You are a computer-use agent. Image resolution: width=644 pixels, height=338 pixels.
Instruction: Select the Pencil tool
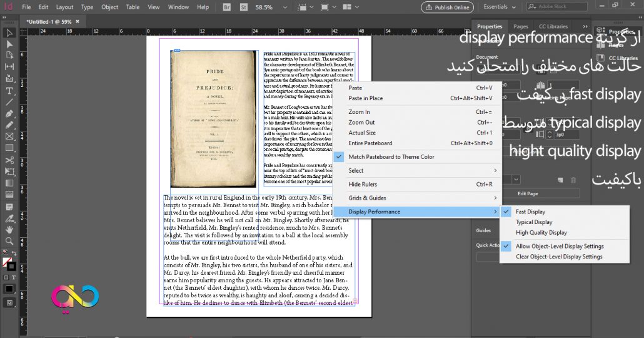pos(9,125)
